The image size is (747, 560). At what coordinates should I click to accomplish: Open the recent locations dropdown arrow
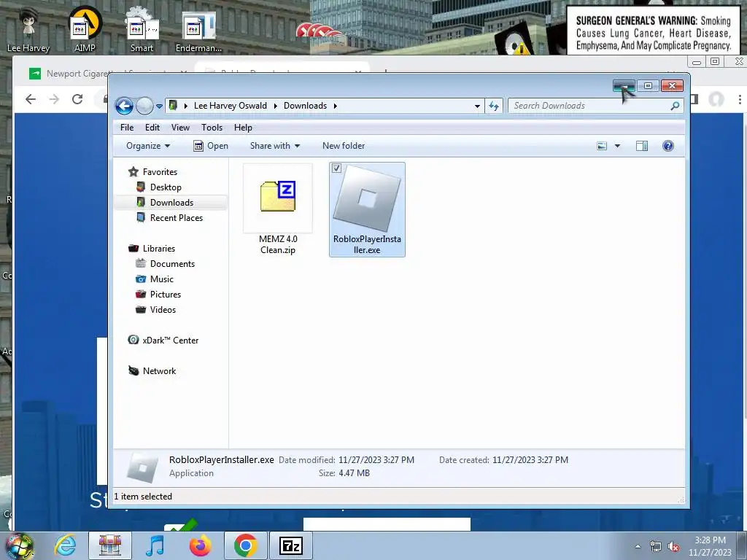[x=159, y=106]
